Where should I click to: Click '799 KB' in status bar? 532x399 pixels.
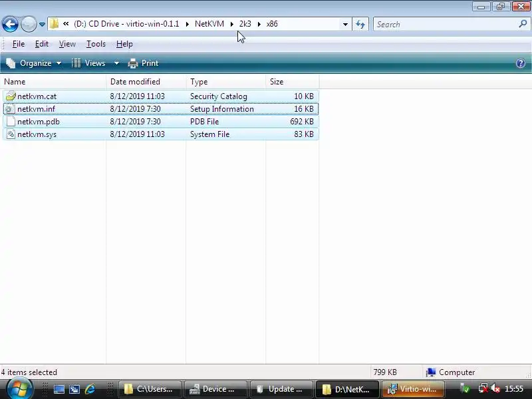[x=385, y=372]
